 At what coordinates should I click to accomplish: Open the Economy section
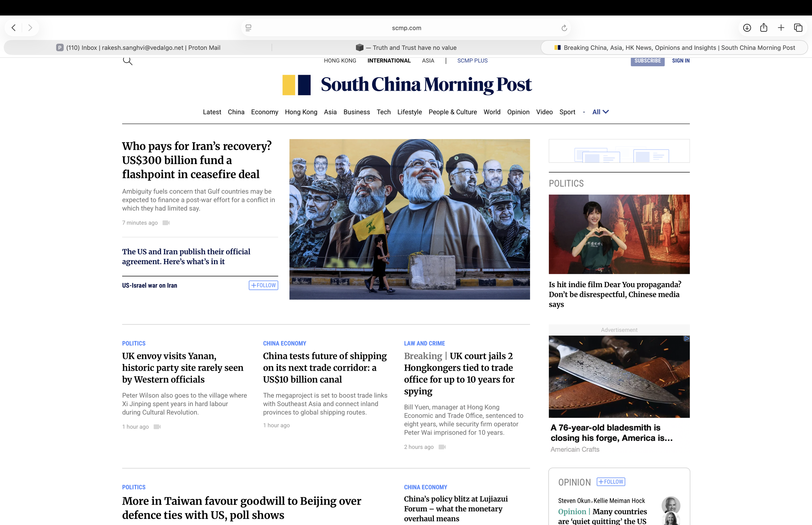tap(264, 112)
